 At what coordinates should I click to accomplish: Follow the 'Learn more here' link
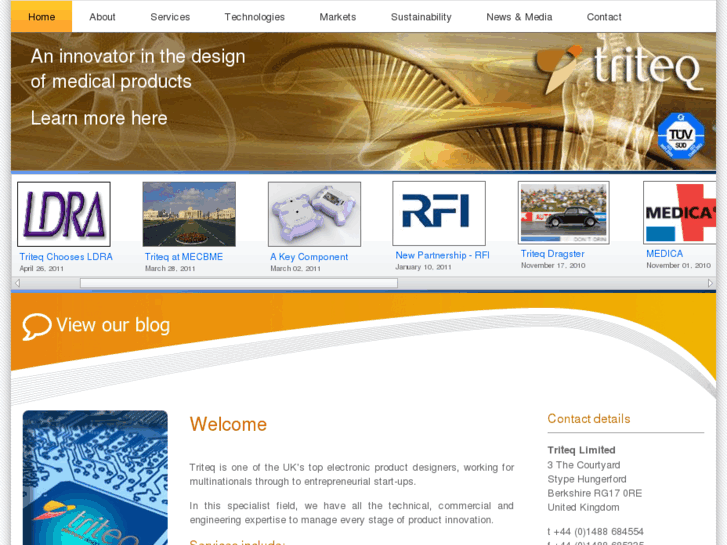(99, 118)
